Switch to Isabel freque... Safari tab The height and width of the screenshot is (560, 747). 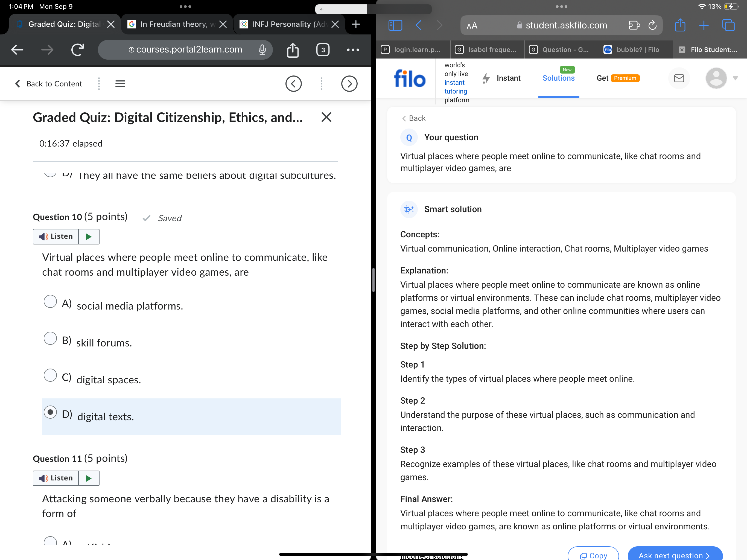point(487,50)
